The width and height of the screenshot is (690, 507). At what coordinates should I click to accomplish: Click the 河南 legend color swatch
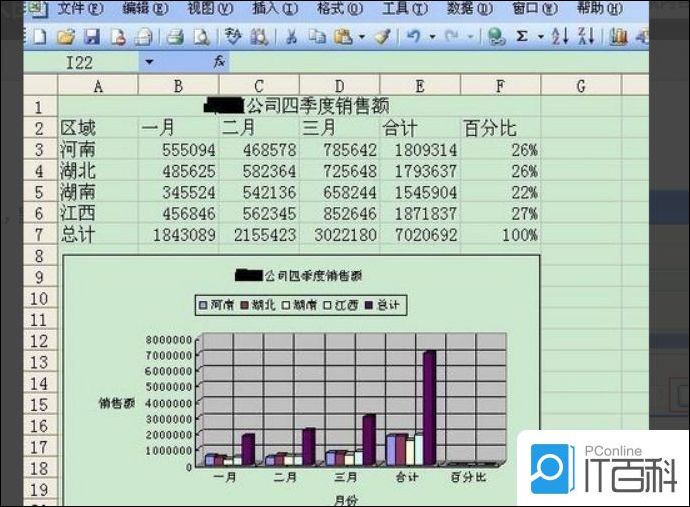click(x=203, y=305)
